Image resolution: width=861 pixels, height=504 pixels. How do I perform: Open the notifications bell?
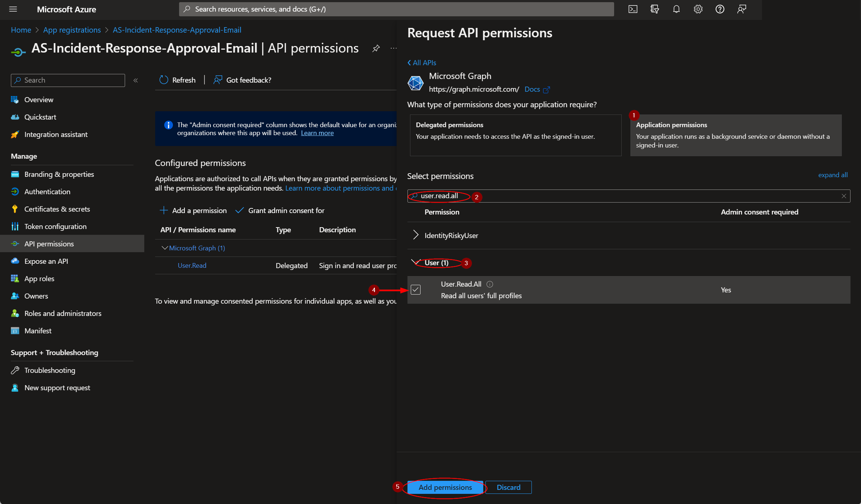[676, 9]
